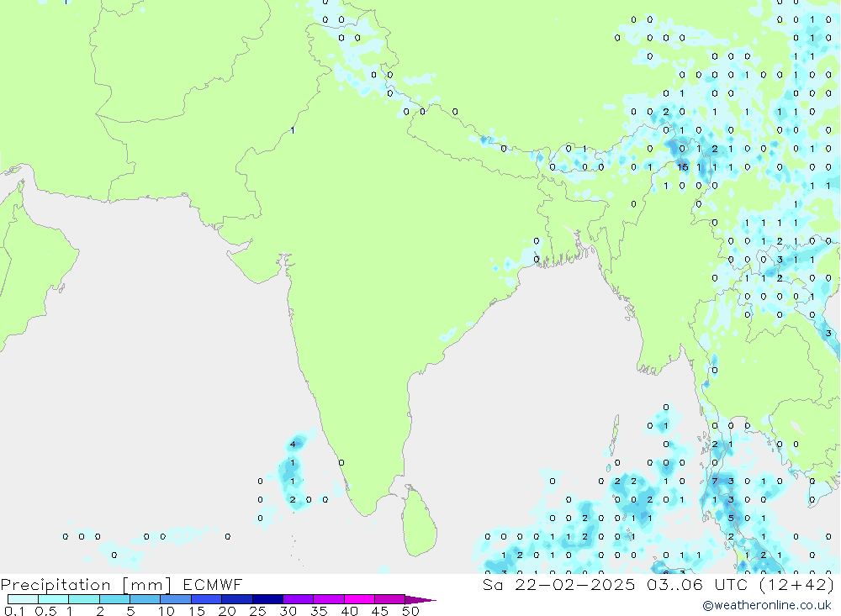The image size is (841, 616).
Task: Click the 'Sa 22-02-2025' date text
Action: click(558, 584)
